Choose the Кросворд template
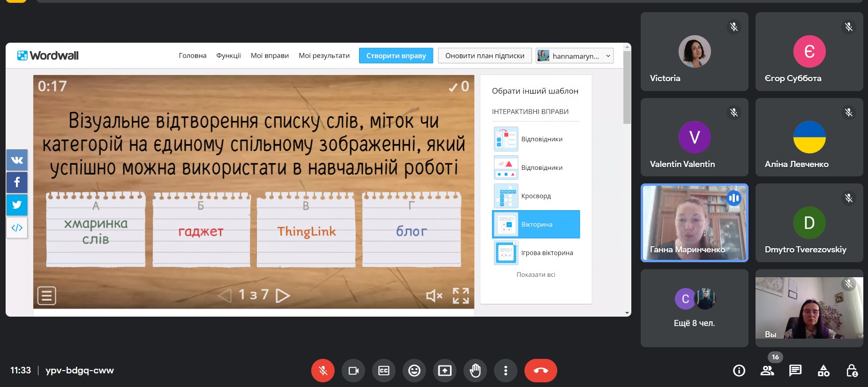The image size is (868, 387). [536, 196]
